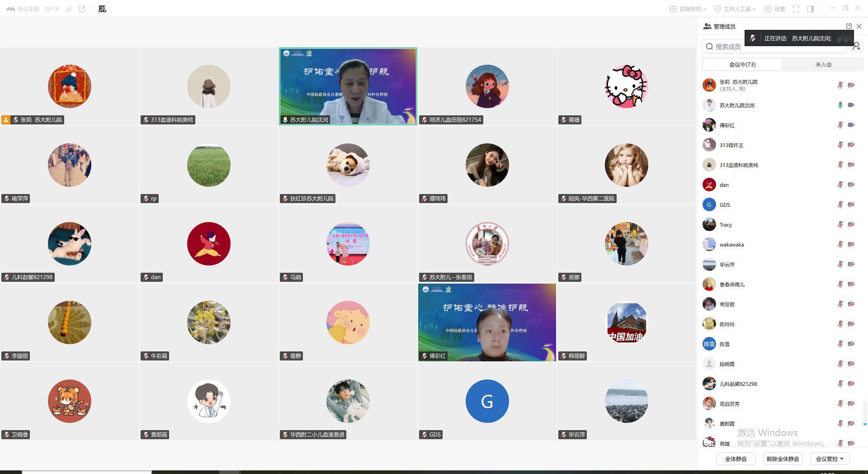
Task: Expand the 宫格布局 layout dropdown
Action: [x=688, y=9]
